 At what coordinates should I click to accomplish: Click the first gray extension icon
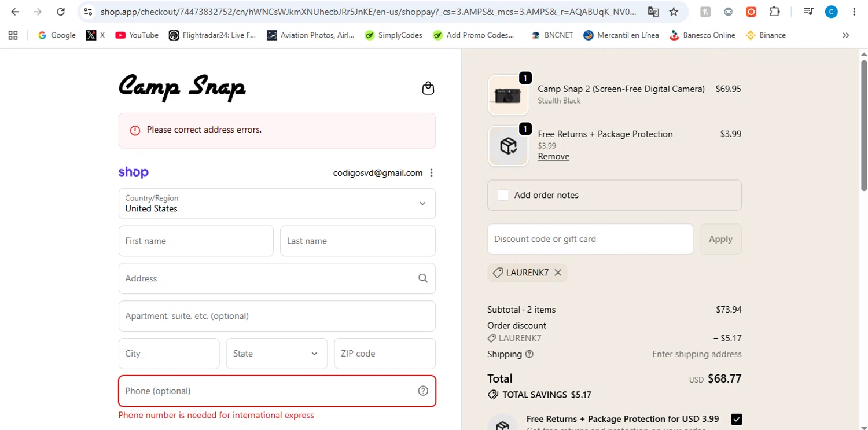point(705,12)
